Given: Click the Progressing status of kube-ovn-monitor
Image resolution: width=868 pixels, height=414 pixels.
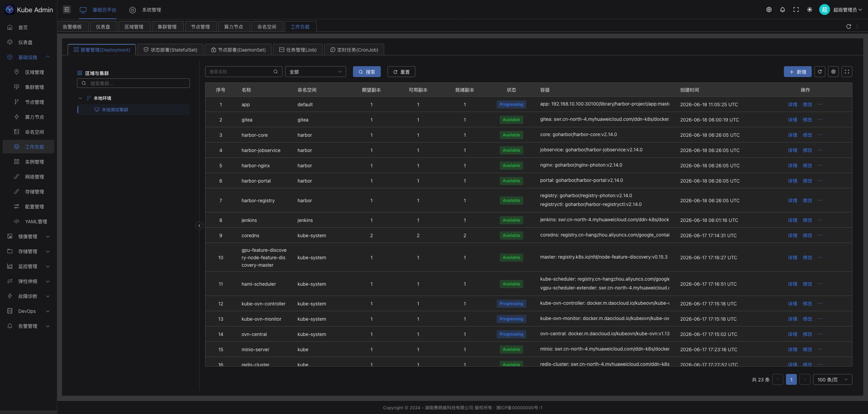Looking at the screenshot, I should coord(511,319).
